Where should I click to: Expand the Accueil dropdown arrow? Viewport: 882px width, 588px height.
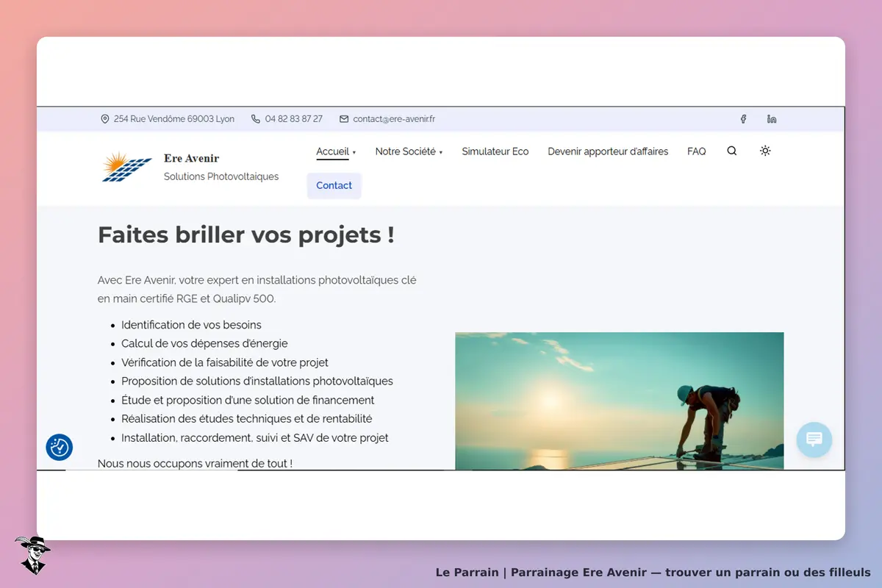[354, 153]
